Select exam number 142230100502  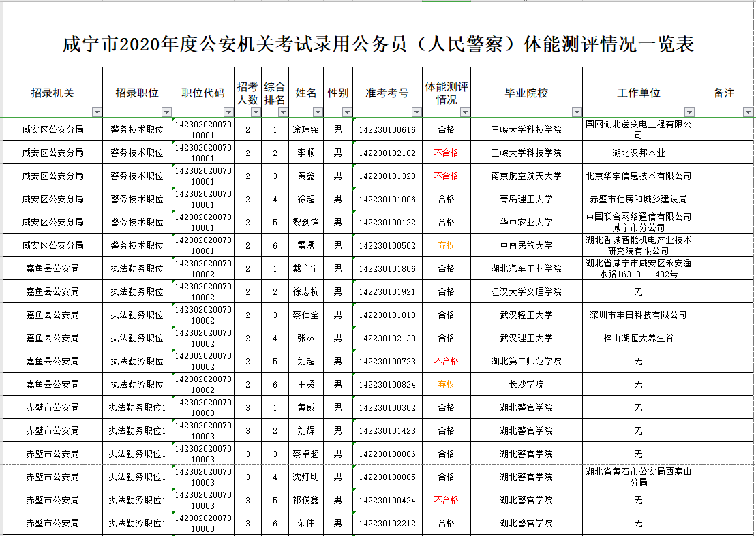pos(388,245)
